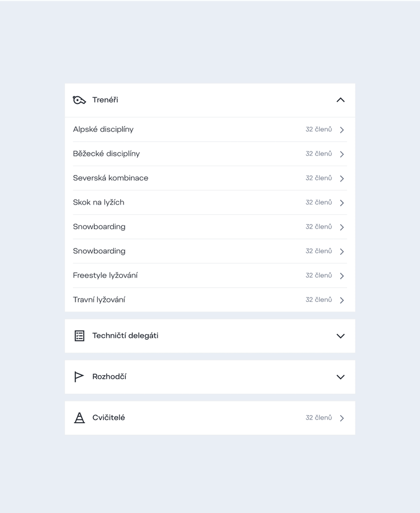This screenshot has height=513, width=420.
Task: Open the Severská kombinace list item
Action: pos(210,178)
